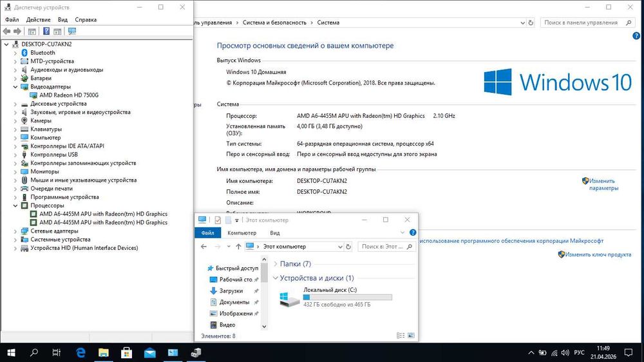Open Вид menu in Device Manager
The image size is (644, 362).
(62, 19)
